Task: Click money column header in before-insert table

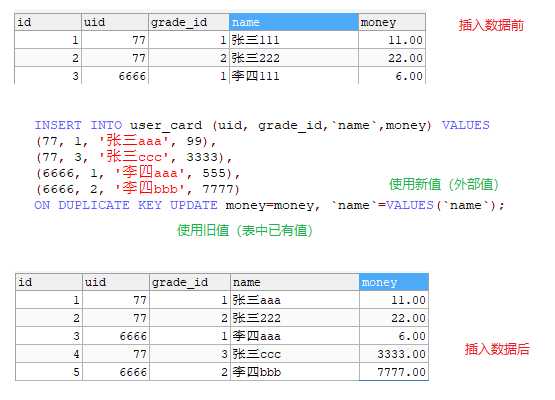Action: pos(391,22)
